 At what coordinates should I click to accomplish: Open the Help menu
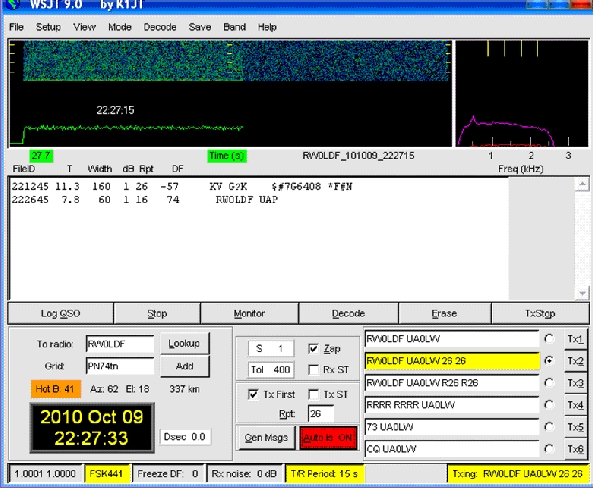tap(267, 27)
